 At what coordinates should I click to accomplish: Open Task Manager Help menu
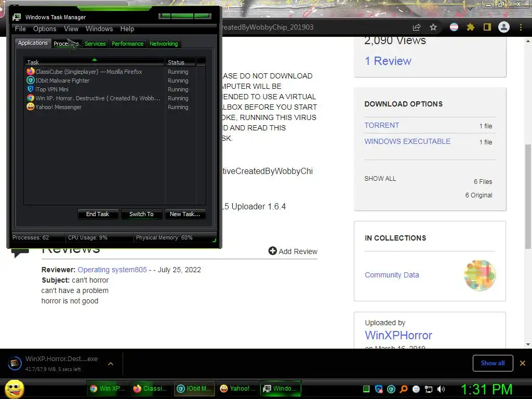coord(127,29)
